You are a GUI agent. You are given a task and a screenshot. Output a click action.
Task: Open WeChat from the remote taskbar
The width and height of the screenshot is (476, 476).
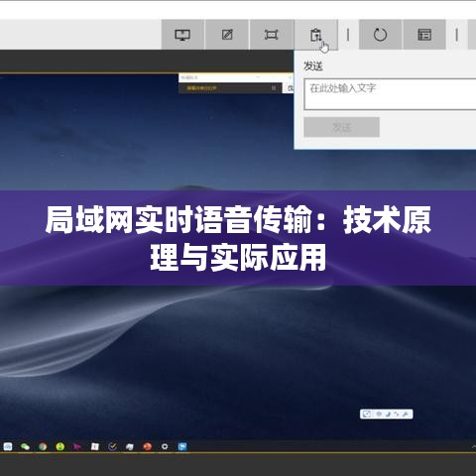coord(25,447)
